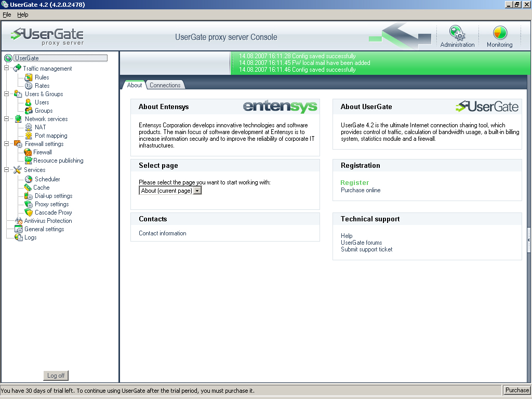This screenshot has height=399, width=532.
Task: Switch to the About tab
Action: (135, 85)
